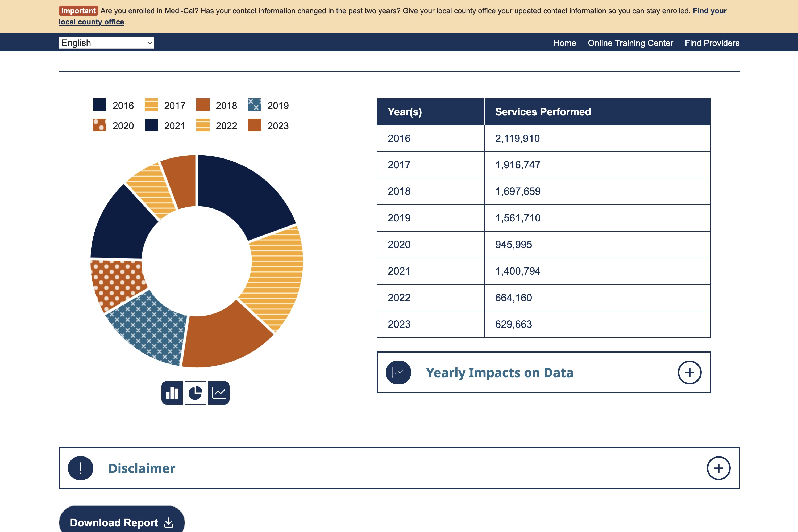Switch to bar chart view
This screenshot has height=532, width=798.
tap(172, 393)
